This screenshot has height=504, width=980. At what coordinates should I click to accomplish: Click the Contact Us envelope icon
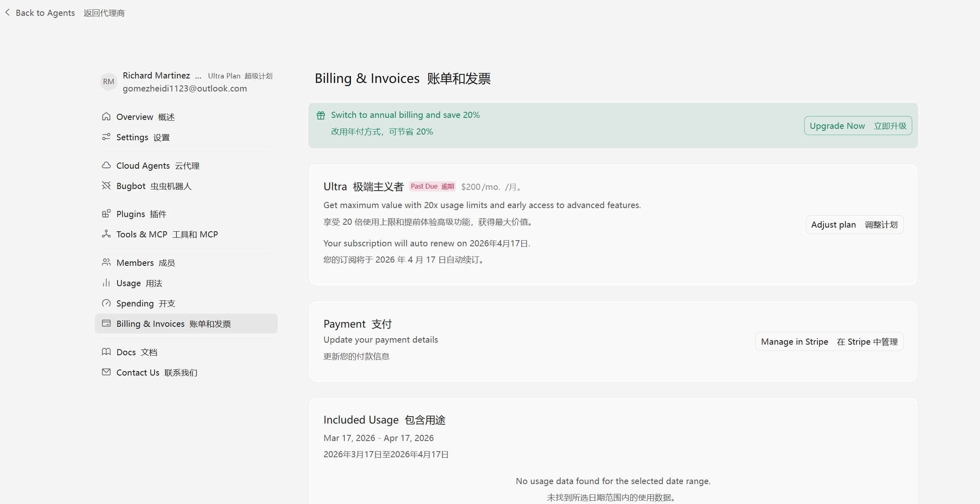(x=106, y=372)
